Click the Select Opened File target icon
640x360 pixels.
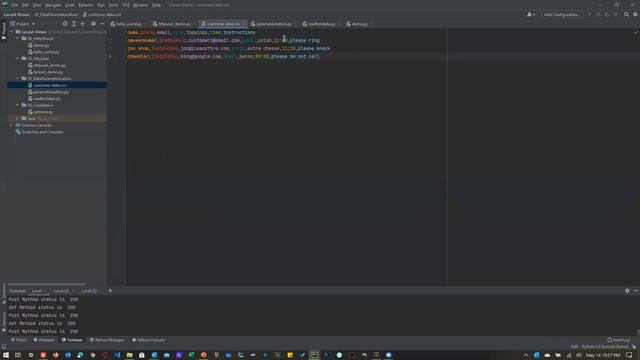pos(65,24)
